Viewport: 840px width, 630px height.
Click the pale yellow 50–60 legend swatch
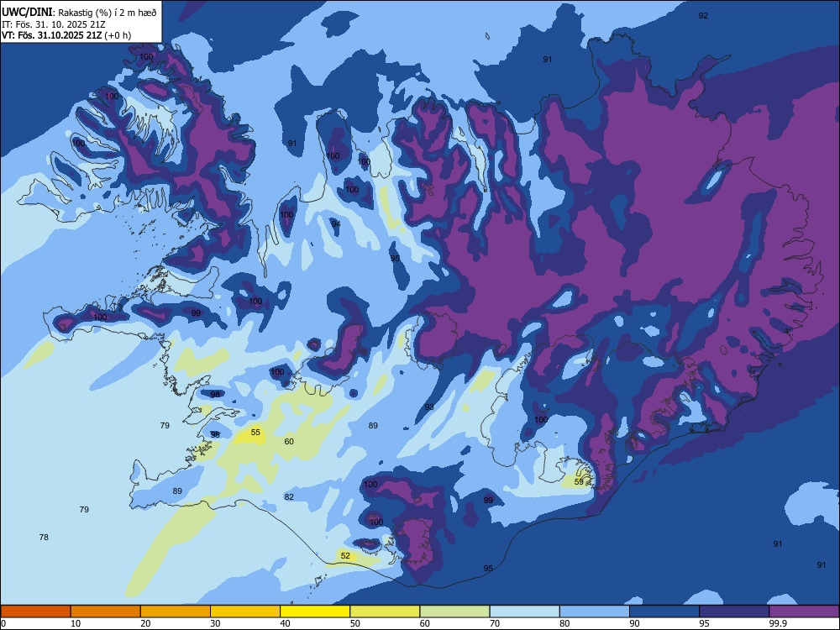coord(386,612)
